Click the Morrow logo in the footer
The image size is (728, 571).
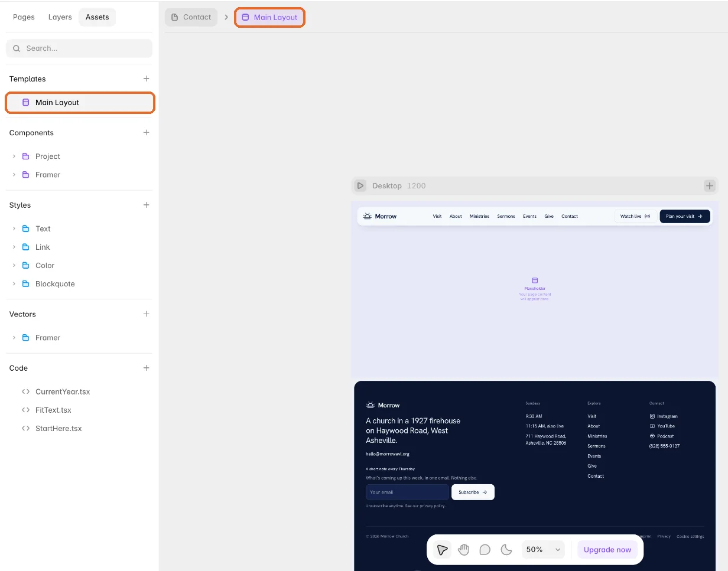tap(383, 405)
